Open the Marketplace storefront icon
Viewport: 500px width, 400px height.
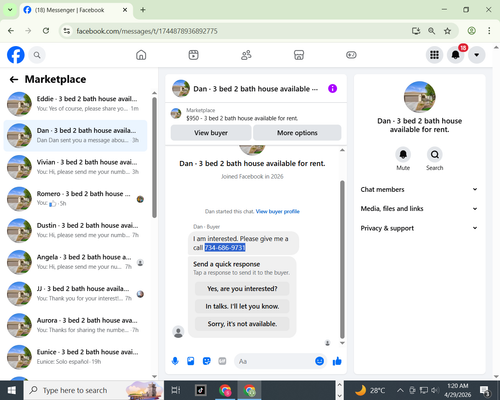coord(299,55)
